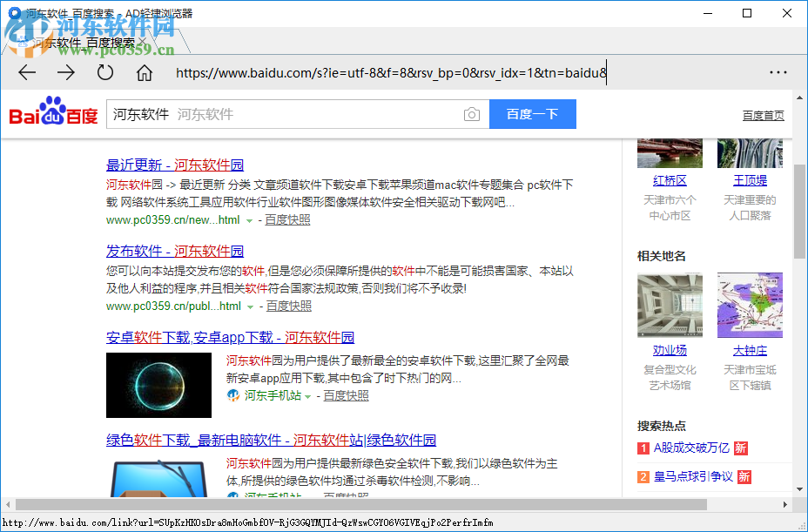This screenshot has width=808, height=532.
Task: Click the 搜索热点 section heading
Action: (661, 426)
